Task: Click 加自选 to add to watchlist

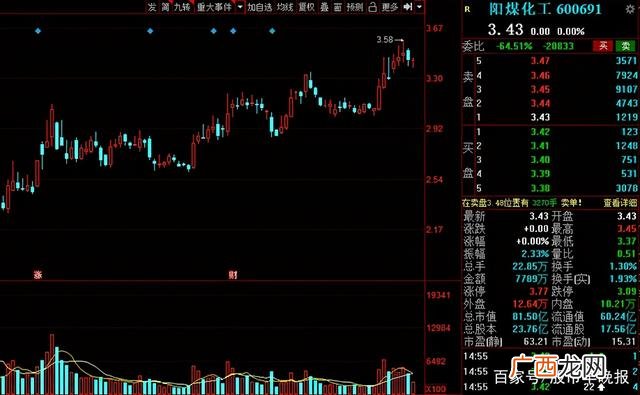Action: [260, 7]
